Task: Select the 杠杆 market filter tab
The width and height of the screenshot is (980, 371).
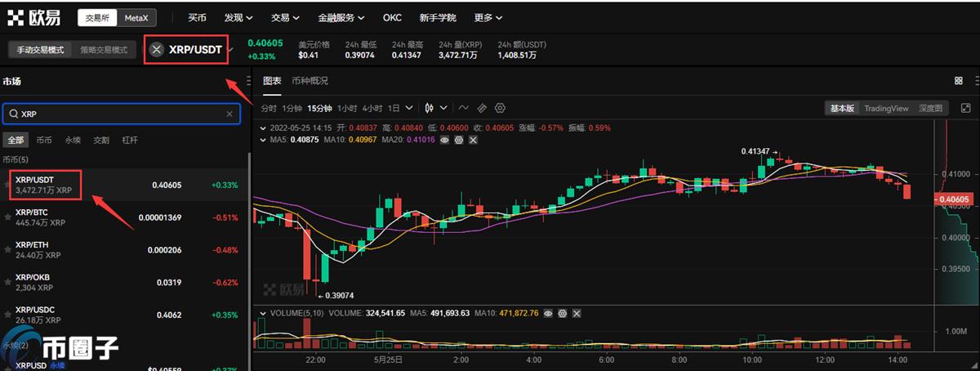Action: click(129, 140)
